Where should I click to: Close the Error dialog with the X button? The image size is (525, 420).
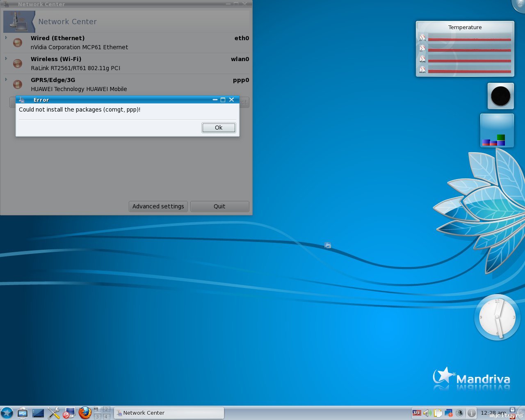[231, 100]
